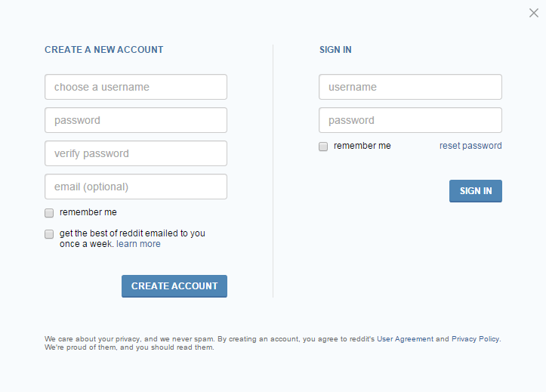Click the 'email (optional)' field

click(x=136, y=187)
